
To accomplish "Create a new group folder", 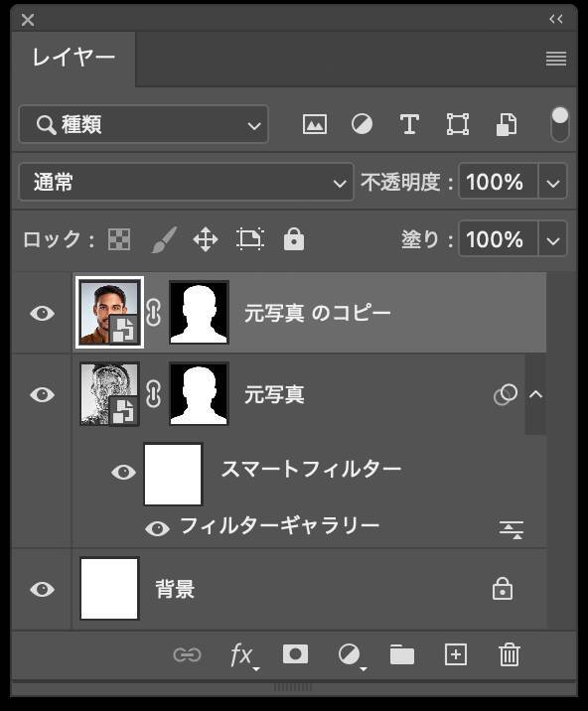I will [402, 654].
